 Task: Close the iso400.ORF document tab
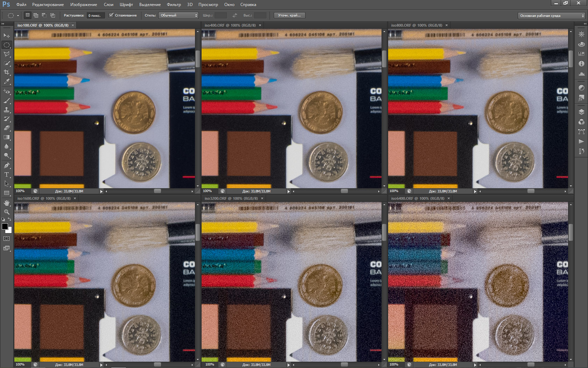coord(260,25)
